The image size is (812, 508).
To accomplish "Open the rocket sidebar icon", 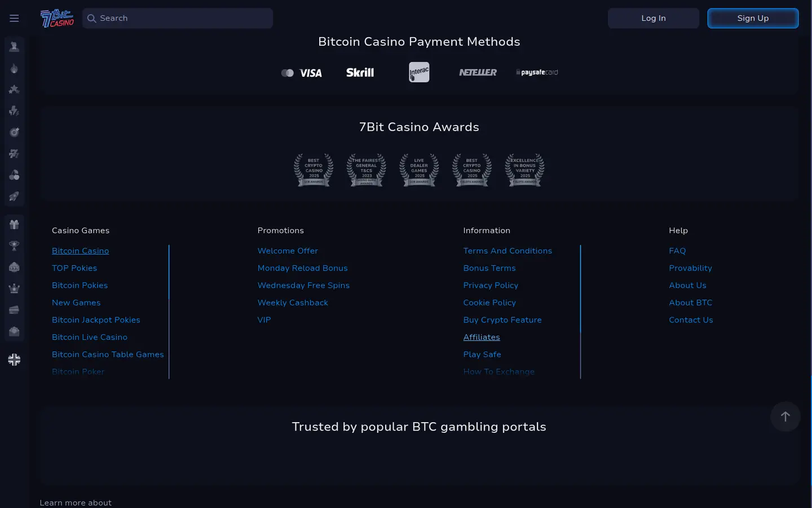I will point(14,196).
